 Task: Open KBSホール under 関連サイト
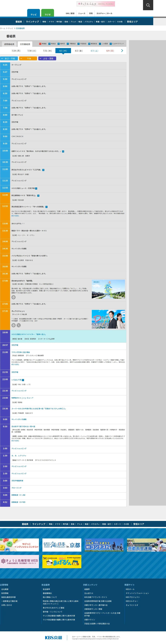130,589
